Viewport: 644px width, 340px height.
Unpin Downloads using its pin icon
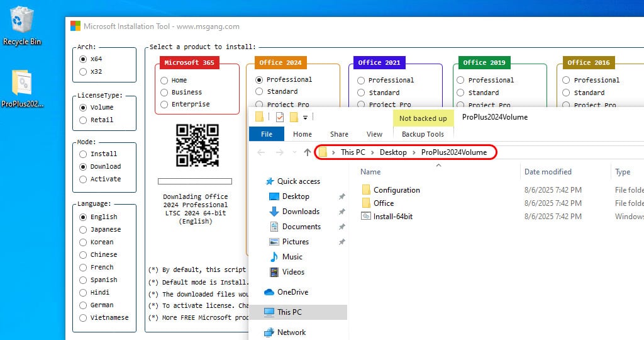pos(341,212)
